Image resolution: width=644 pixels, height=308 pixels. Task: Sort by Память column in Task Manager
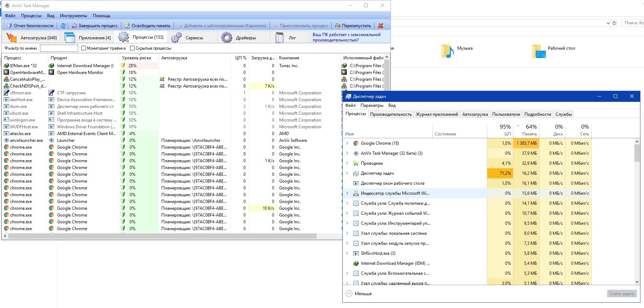click(526, 130)
